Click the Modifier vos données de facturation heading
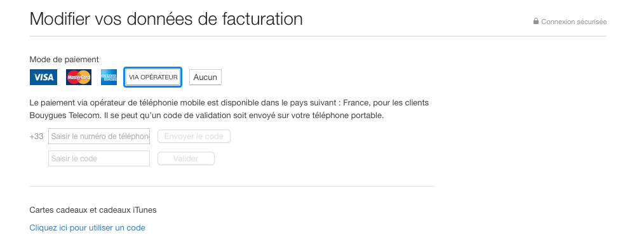The width and height of the screenshot is (644, 247). 166,19
